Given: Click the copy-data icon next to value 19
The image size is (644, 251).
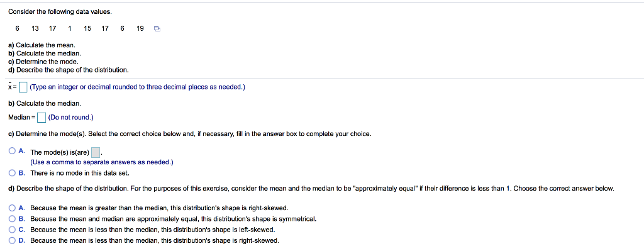Looking at the screenshot, I should pyautogui.click(x=157, y=29).
